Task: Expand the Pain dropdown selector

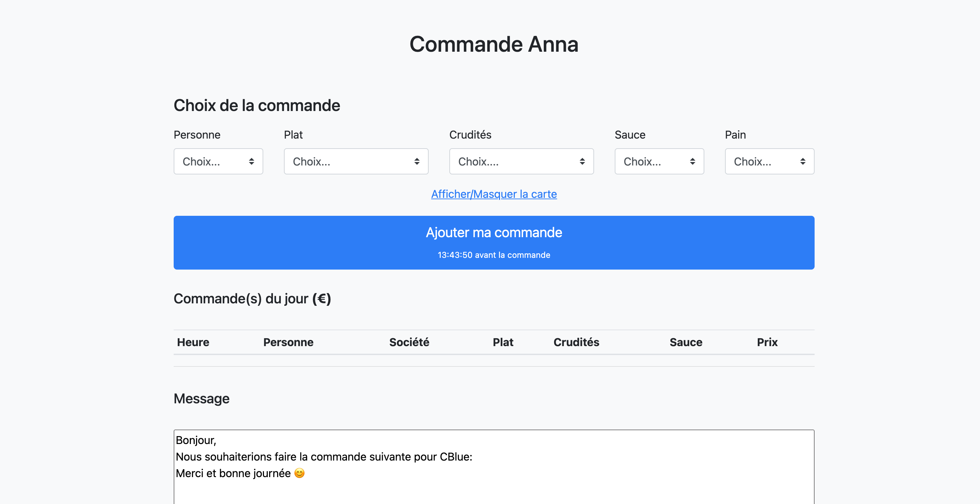Action: click(x=769, y=161)
